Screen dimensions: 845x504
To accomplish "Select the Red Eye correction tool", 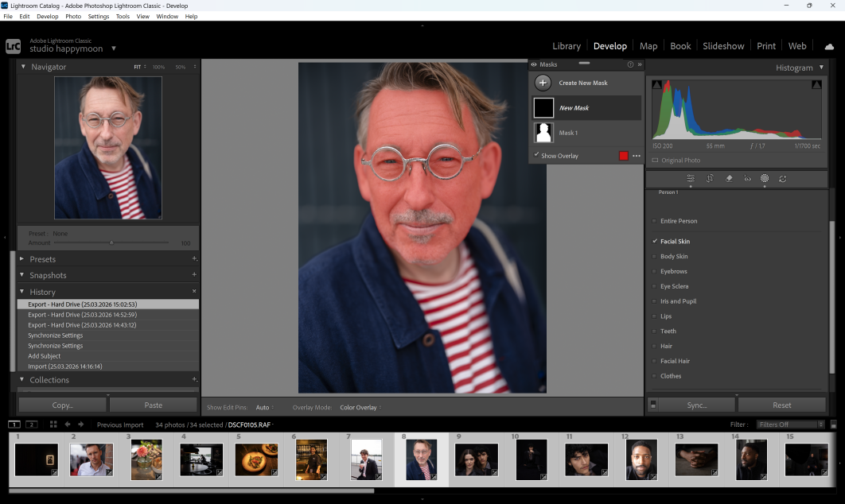I will pyautogui.click(x=747, y=179).
